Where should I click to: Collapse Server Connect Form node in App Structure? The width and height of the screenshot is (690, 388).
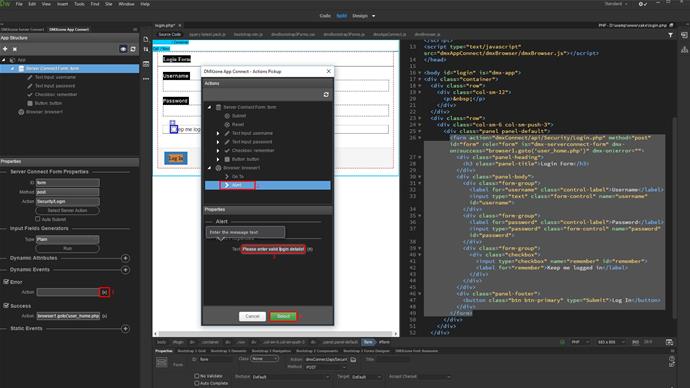click(12, 68)
